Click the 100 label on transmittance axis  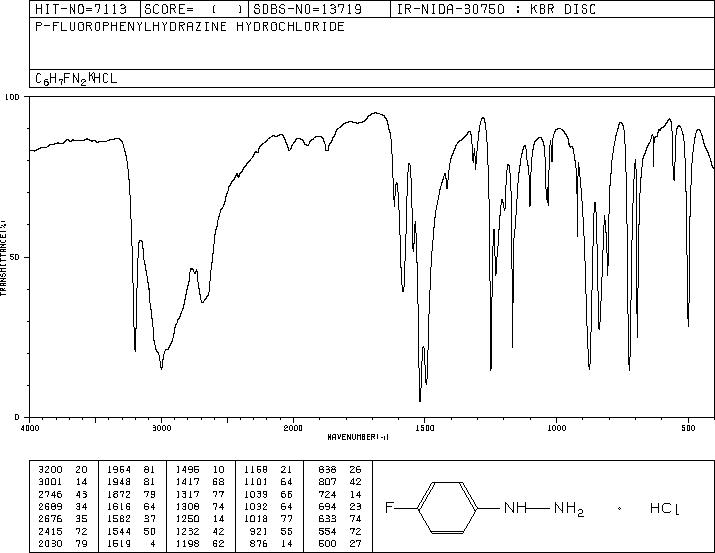click(x=12, y=97)
